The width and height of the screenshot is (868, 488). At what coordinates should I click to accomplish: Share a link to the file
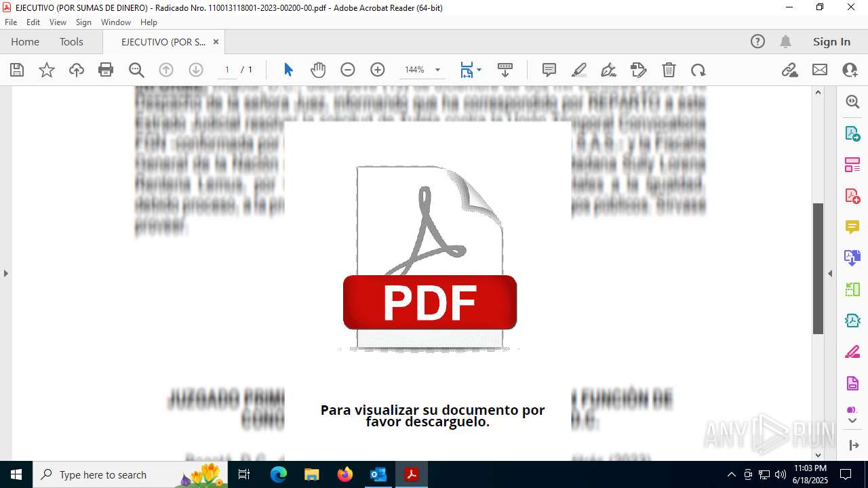[790, 70]
